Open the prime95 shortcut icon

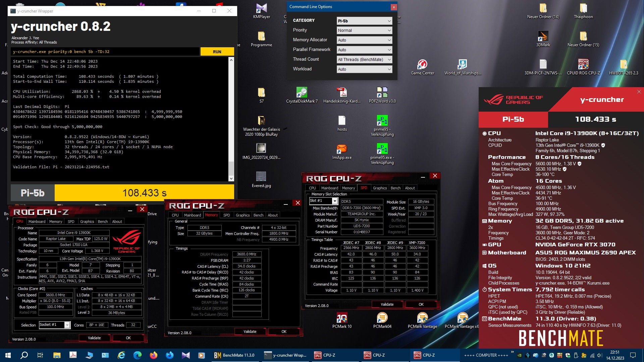click(x=382, y=126)
